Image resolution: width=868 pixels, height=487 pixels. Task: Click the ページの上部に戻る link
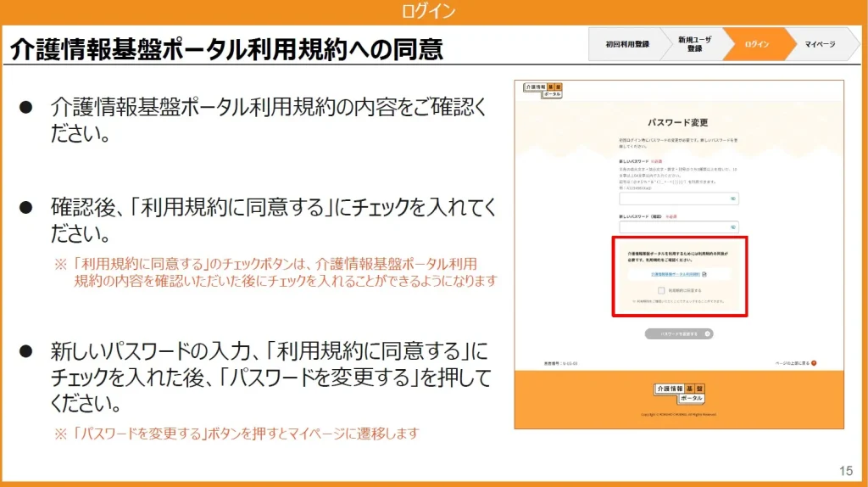point(792,362)
